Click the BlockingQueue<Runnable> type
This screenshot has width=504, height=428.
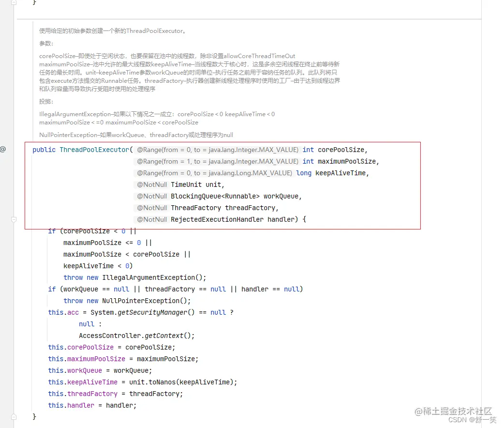[215, 196]
